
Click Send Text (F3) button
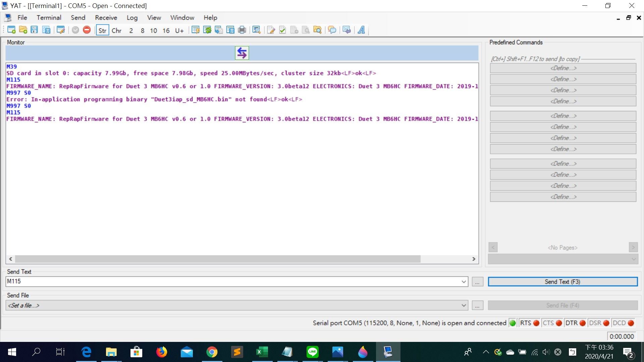coord(562,282)
